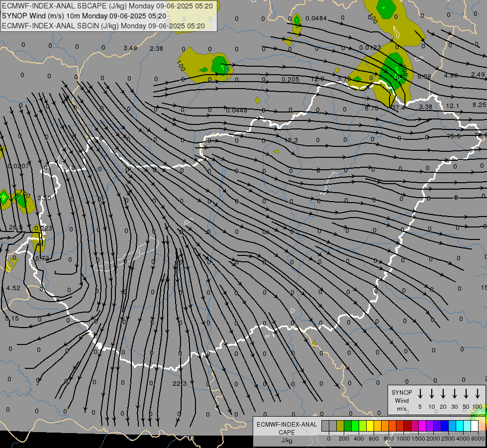Pick the yellow-green CAPE legend swatch
This screenshot has height=448, width=487.
coord(363,426)
